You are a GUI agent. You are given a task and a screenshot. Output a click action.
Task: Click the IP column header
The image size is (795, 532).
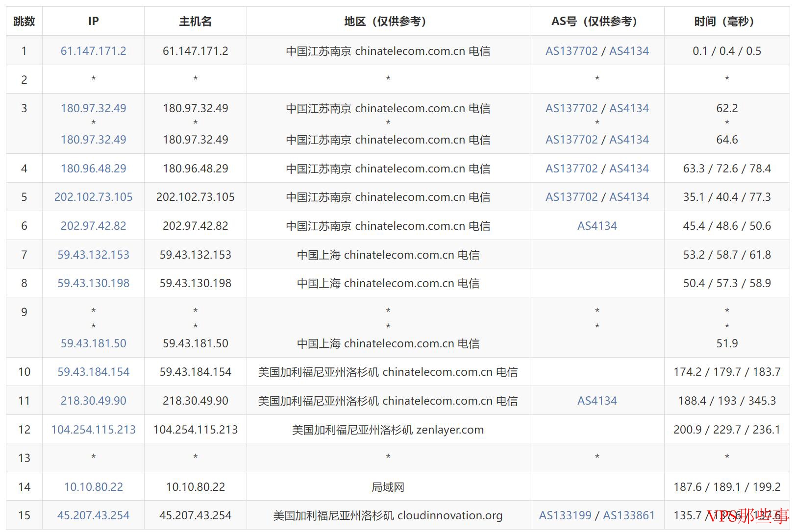[93, 22]
